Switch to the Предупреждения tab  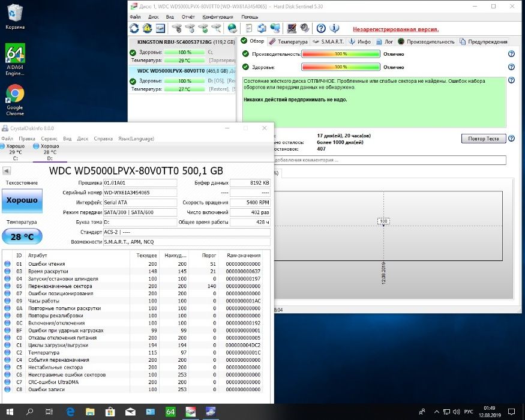(484, 41)
